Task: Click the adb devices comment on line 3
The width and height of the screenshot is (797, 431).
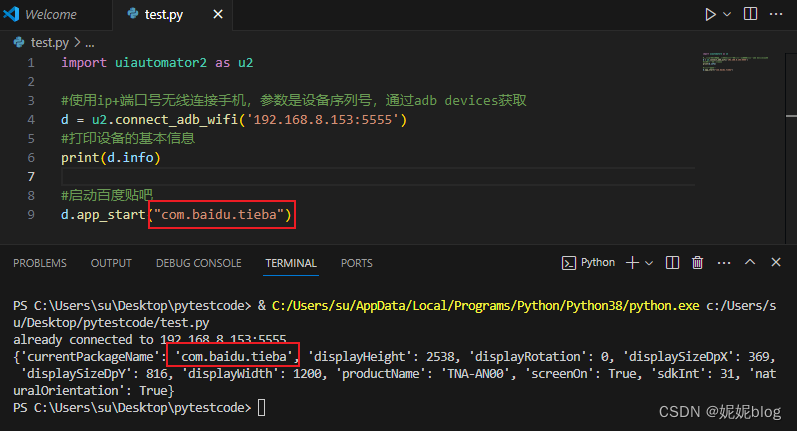Action: coord(294,100)
